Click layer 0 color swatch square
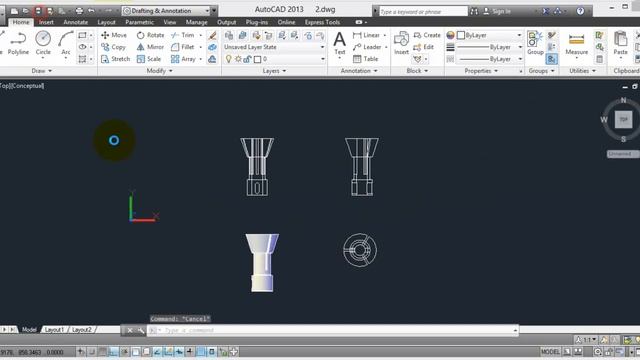Viewport: 640px width, 360px height. (x=257, y=60)
